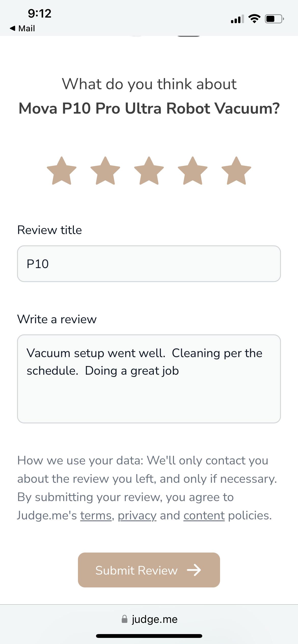Select the second rating star

tap(105, 171)
